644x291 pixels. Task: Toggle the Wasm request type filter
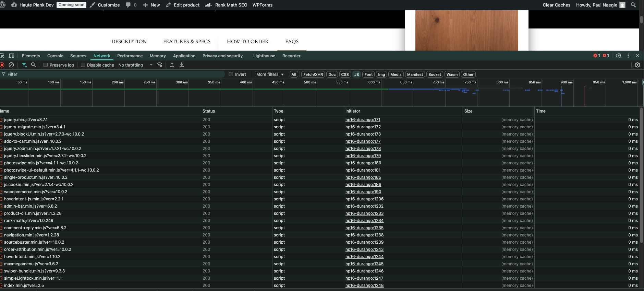coord(452,74)
